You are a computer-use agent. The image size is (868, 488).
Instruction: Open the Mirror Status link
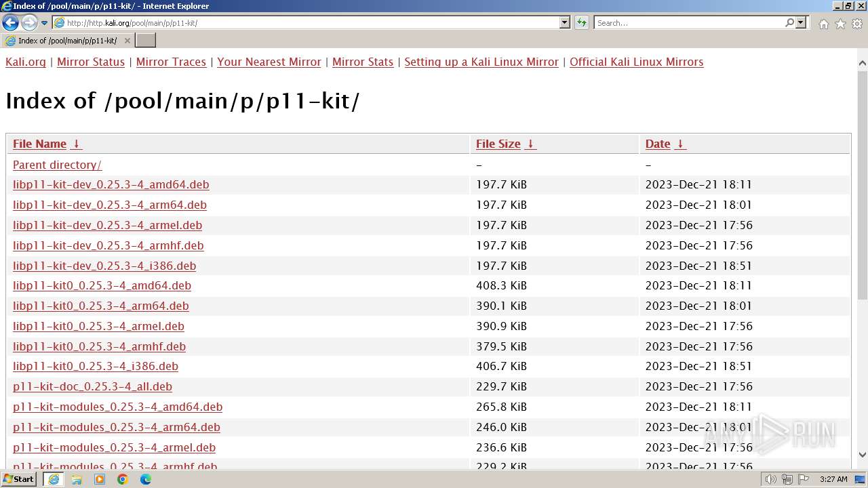pos(91,62)
